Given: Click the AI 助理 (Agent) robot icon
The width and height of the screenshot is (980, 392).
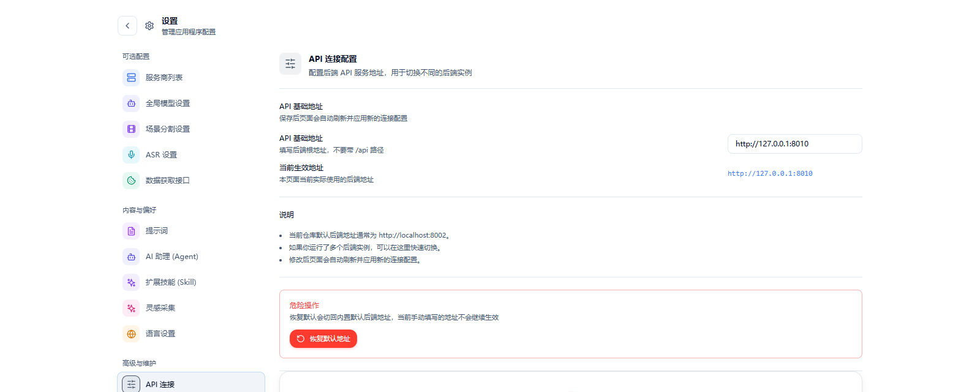Looking at the screenshot, I should [131, 257].
